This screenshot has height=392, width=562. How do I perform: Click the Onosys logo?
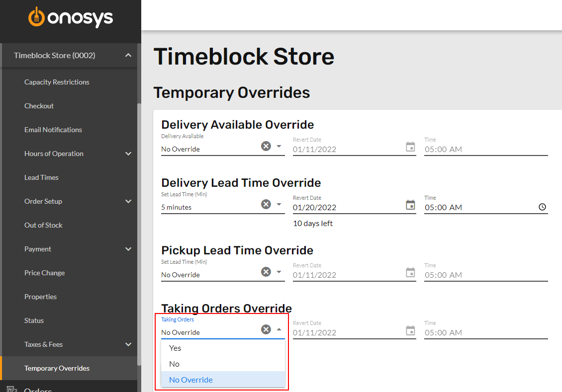(71, 17)
